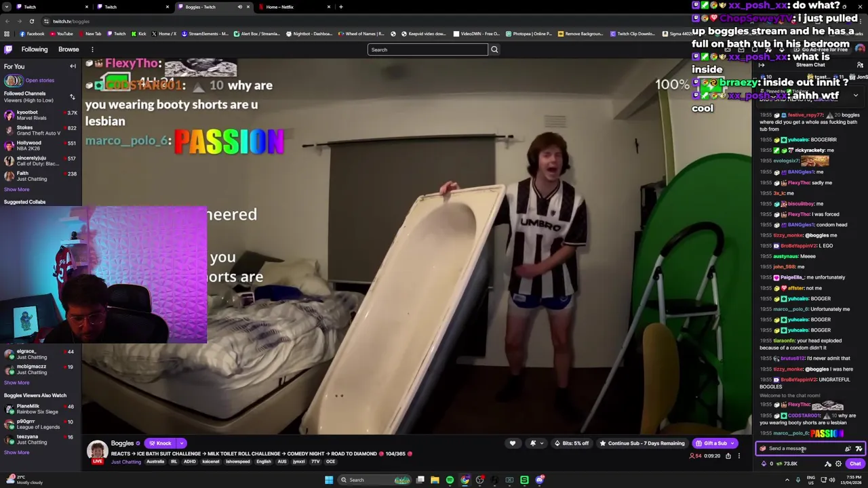Open the Twitch home logo
This screenshot has height=488, width=868.
[x=8, y=49]
